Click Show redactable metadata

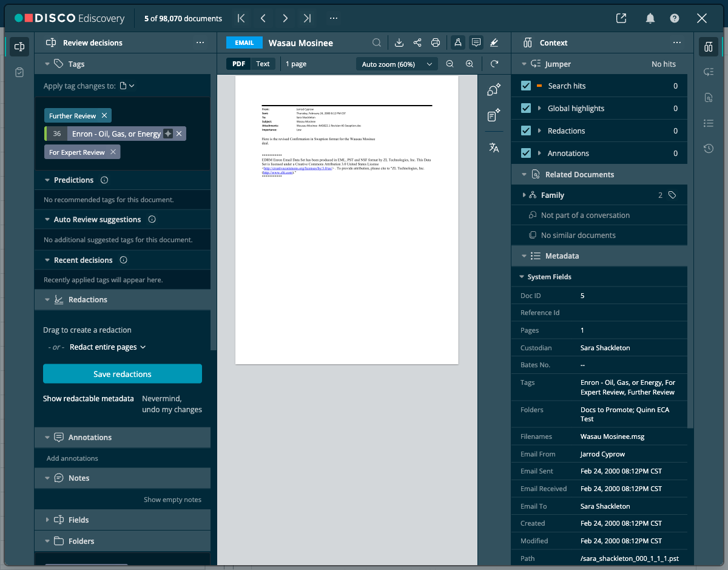coord(89,399)
